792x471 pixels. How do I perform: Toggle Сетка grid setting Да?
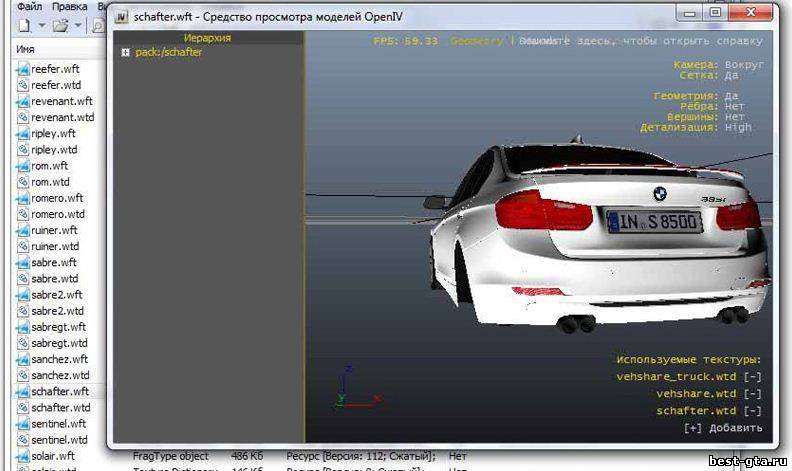coord(731,75)
